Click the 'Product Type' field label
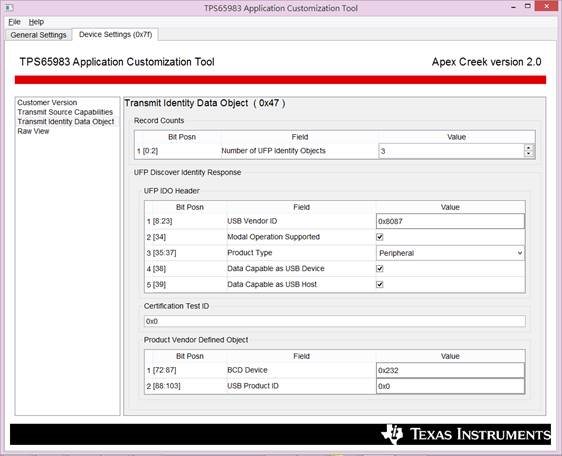Image resolution: width=562 pixels, height=456 pixels. [249, 253]
